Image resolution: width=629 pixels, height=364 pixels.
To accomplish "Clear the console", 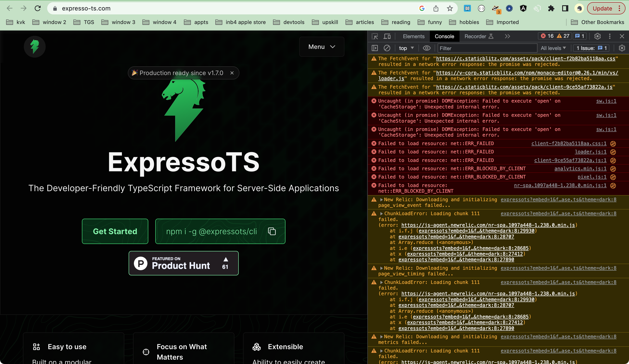I will [x=387, y=48].
